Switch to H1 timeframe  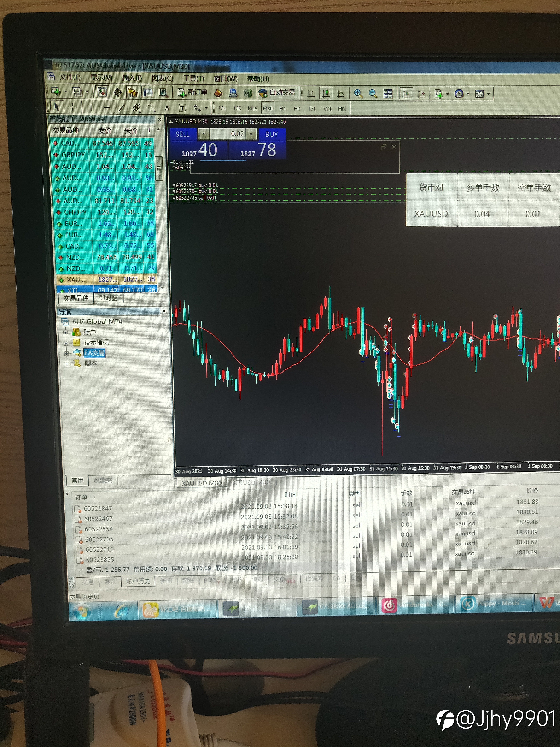click(x=283, y=108)
